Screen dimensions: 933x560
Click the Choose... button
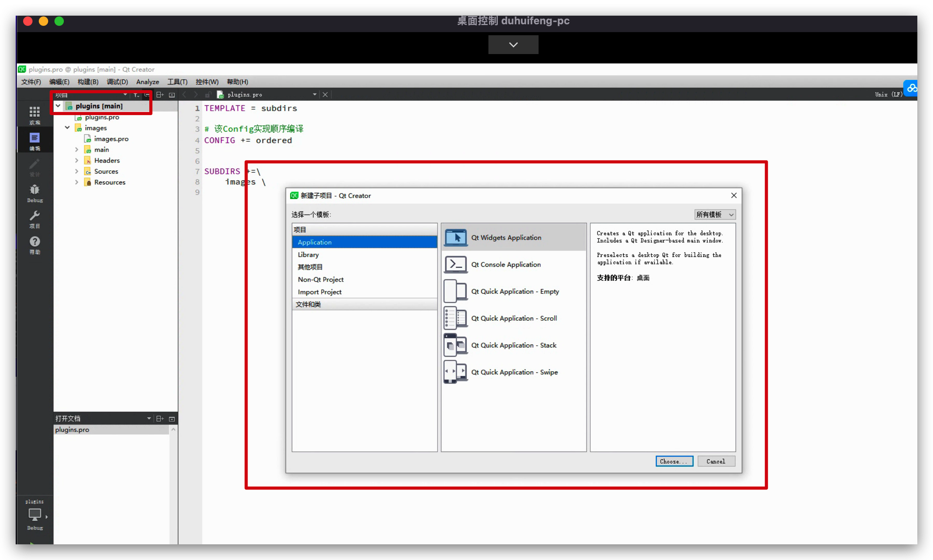[x=674, y=461]
